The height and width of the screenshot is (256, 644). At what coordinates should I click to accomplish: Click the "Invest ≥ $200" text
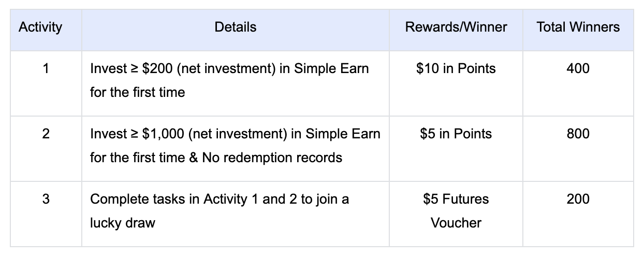(x=131, y=68)
